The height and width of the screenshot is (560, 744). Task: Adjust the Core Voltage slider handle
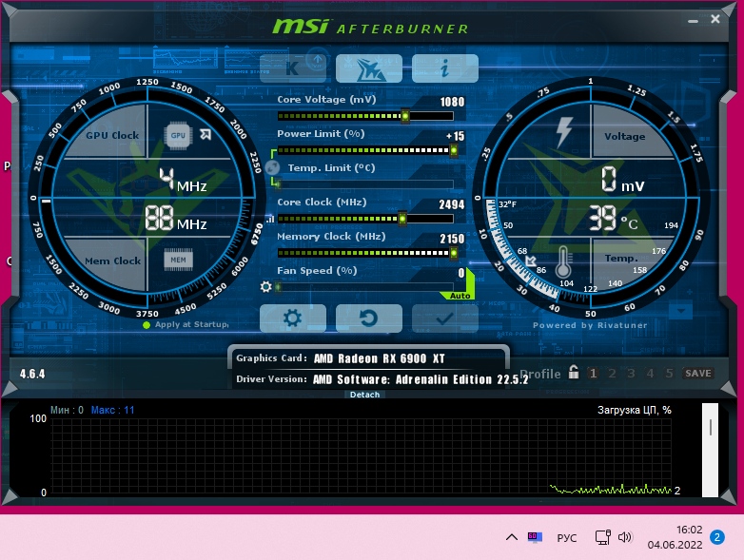(x=404, y=116)
